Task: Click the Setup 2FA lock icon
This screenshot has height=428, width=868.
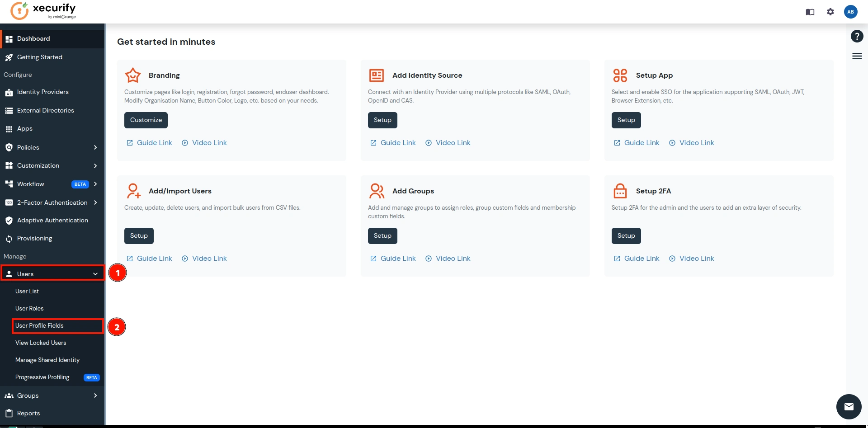Action: point(620,191)
